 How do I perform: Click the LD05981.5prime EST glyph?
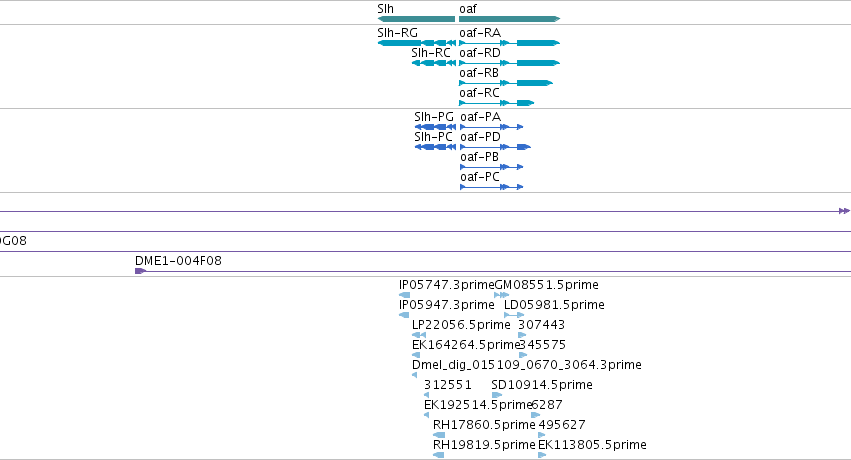click(x=514, y=315)
